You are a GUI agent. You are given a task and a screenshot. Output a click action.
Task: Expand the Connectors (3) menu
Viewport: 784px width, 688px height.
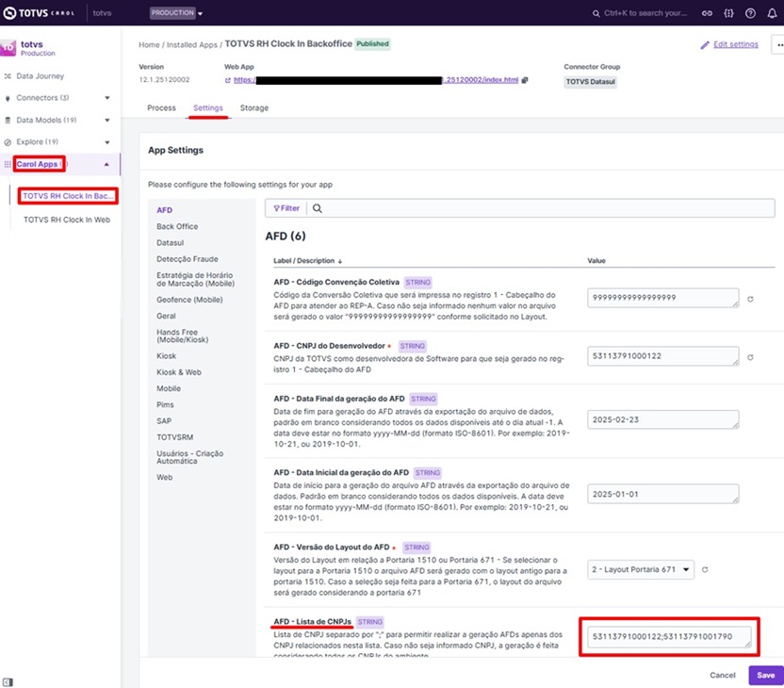pos(107,98)
